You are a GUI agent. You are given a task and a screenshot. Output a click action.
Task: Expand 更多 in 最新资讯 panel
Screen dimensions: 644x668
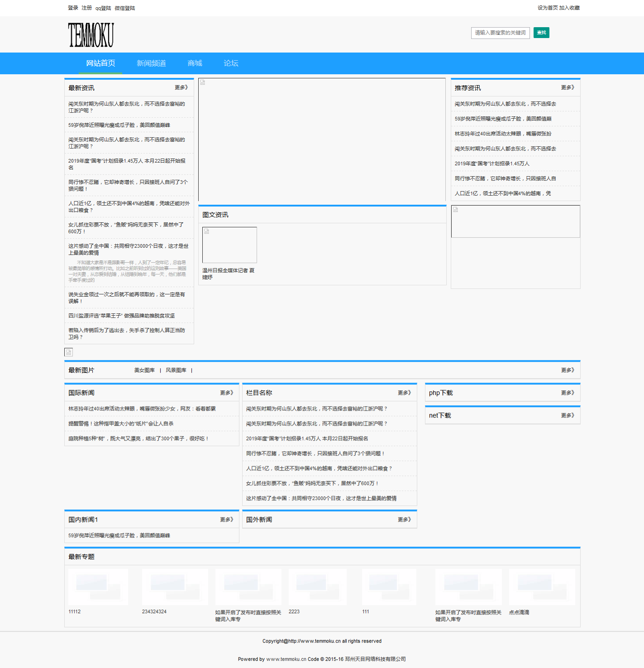pos(181,87)
